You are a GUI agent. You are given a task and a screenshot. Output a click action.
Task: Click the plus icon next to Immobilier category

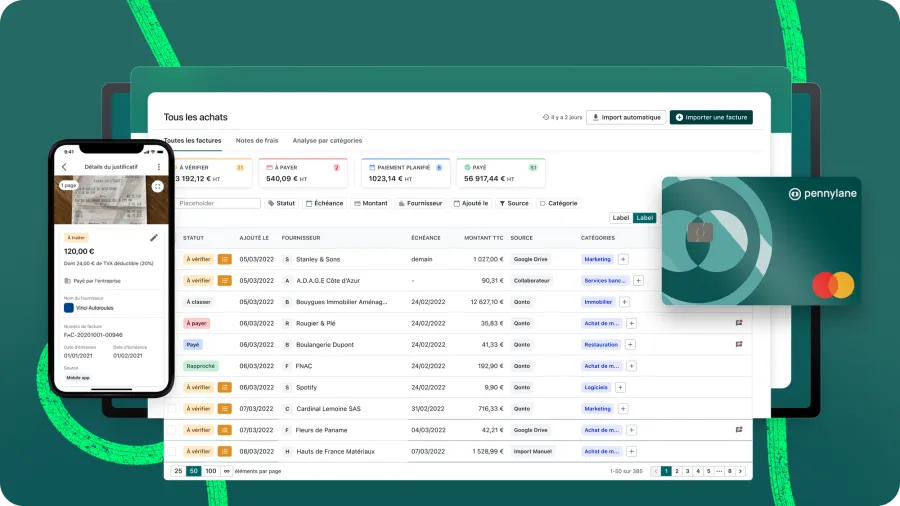pyautogui.click(x=625, y=301)
